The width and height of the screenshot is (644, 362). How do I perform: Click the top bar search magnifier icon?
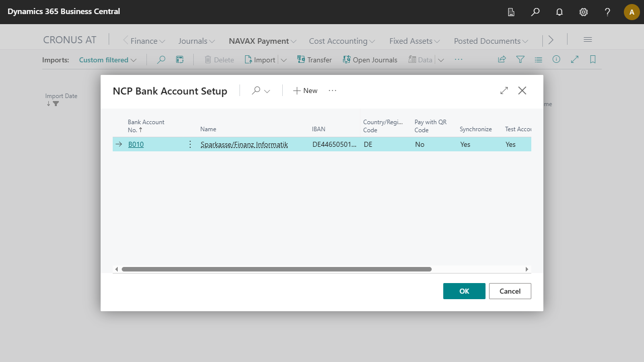point(535,12)
